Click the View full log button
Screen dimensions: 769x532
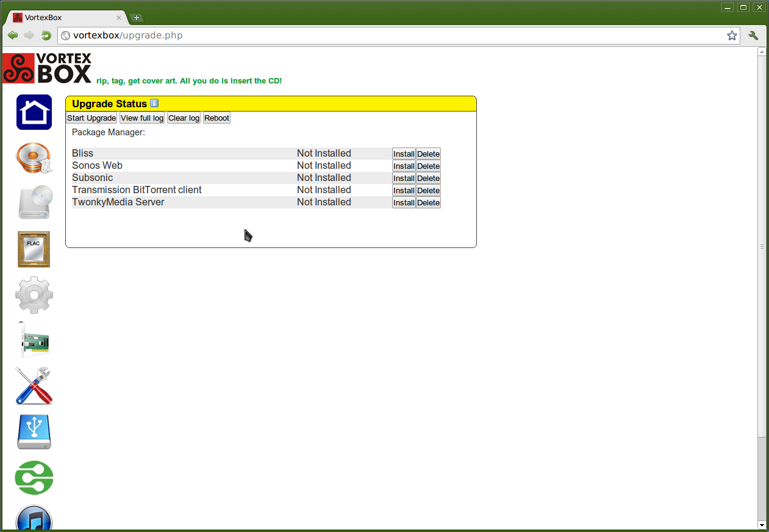coord(142,118)
